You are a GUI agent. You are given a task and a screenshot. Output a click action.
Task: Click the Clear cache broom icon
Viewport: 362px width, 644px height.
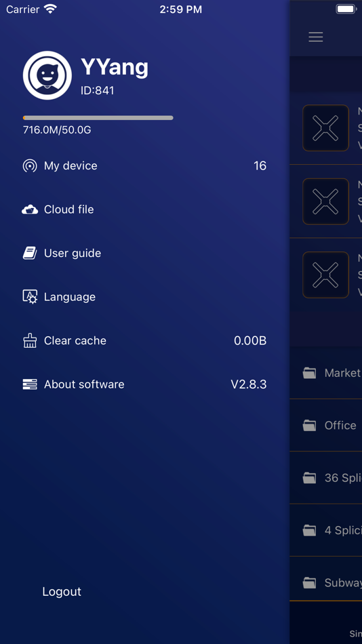[30, 340]
